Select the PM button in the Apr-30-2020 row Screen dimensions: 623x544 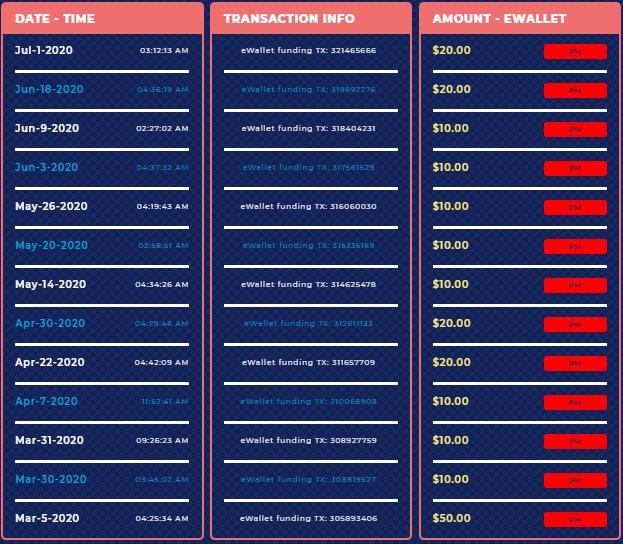[575, 324]
